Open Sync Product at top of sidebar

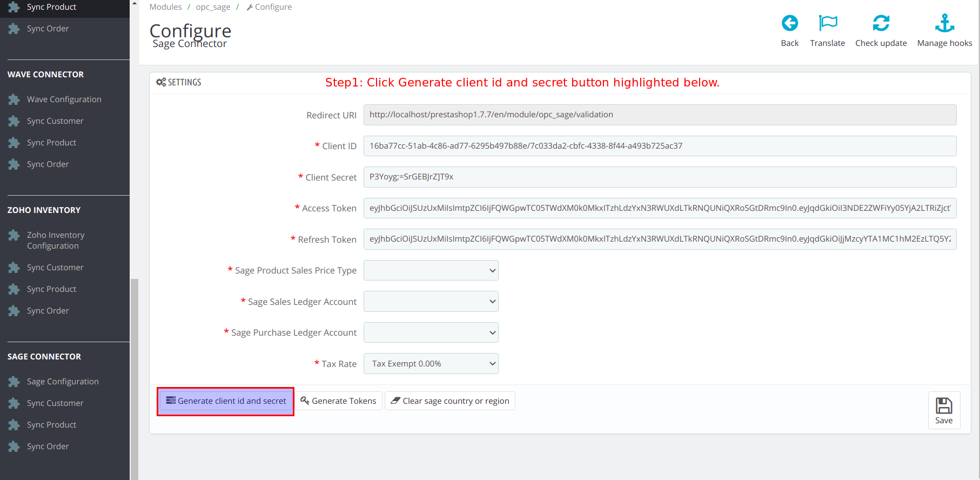(x=51, y=7)
